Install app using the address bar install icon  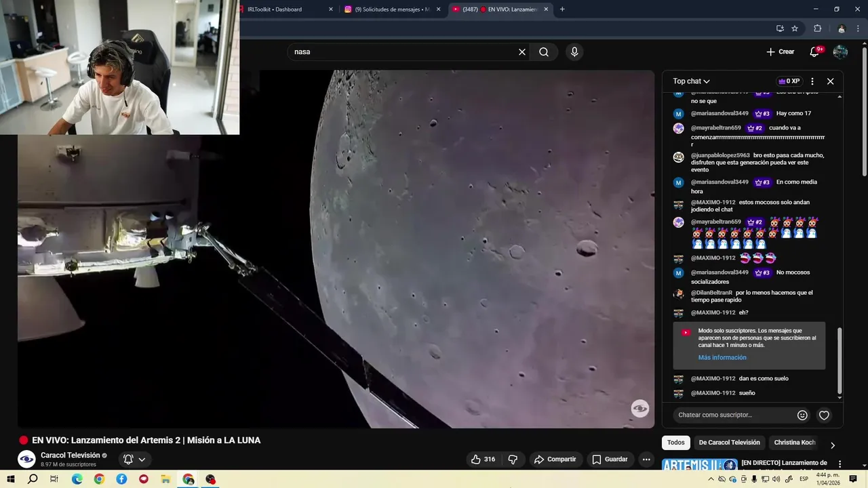(780, 28)
